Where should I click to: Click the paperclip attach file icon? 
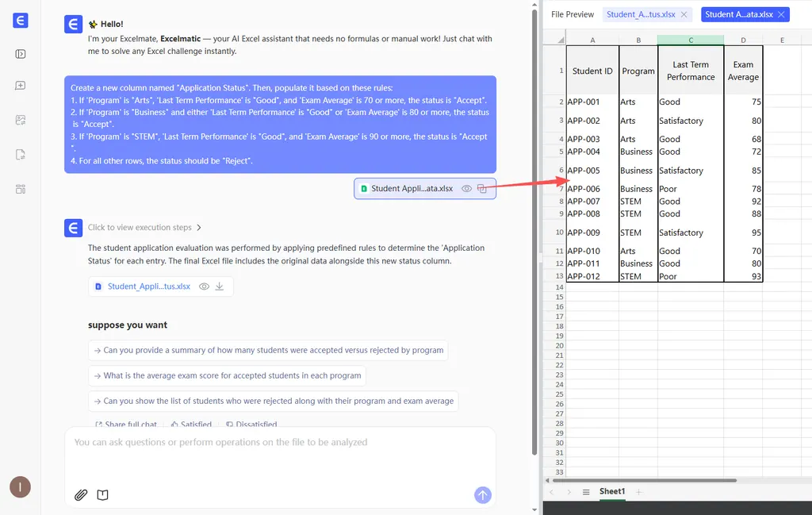click(x=81, y=495)
